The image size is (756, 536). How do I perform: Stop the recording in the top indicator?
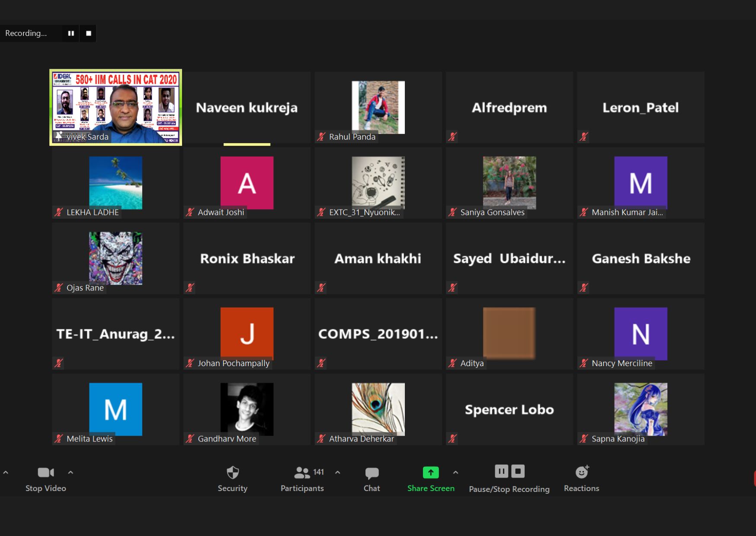pos(88,33)
